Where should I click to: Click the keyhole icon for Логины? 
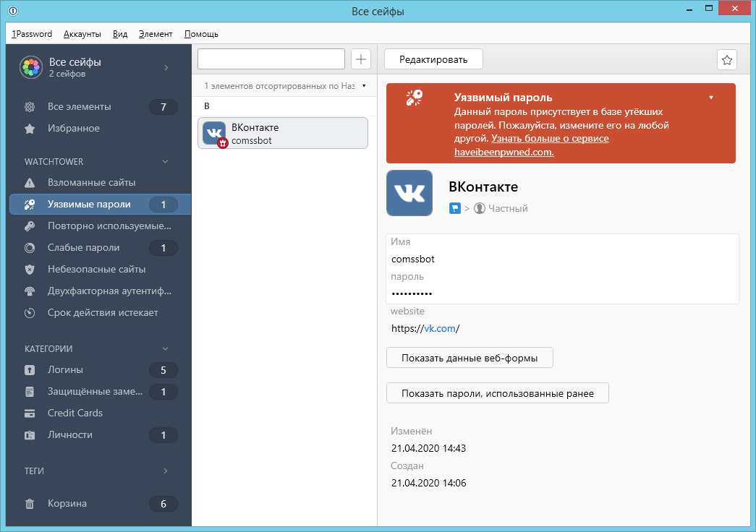coord(30,370)
